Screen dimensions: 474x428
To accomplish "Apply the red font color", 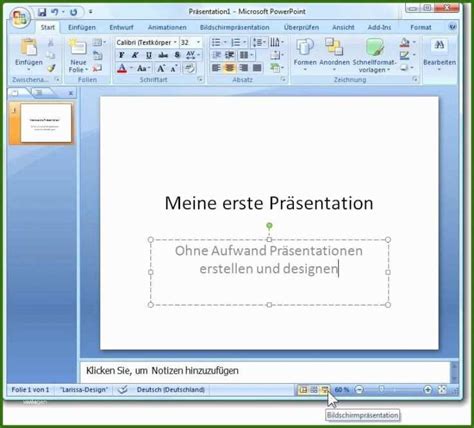I will click(122, 68).
